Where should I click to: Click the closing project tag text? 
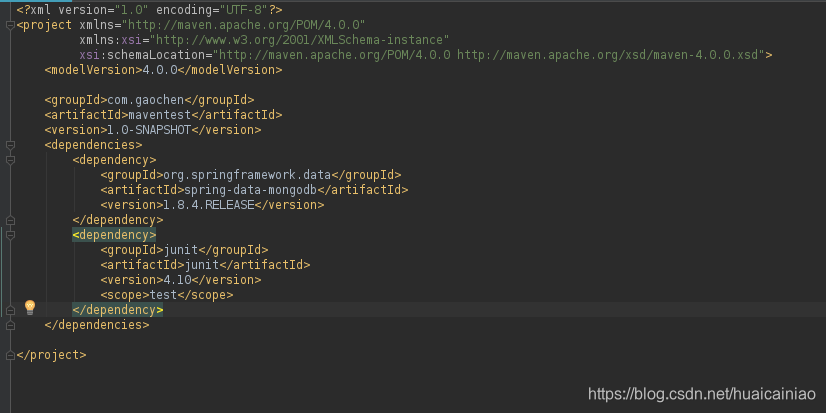coord(51,355)
